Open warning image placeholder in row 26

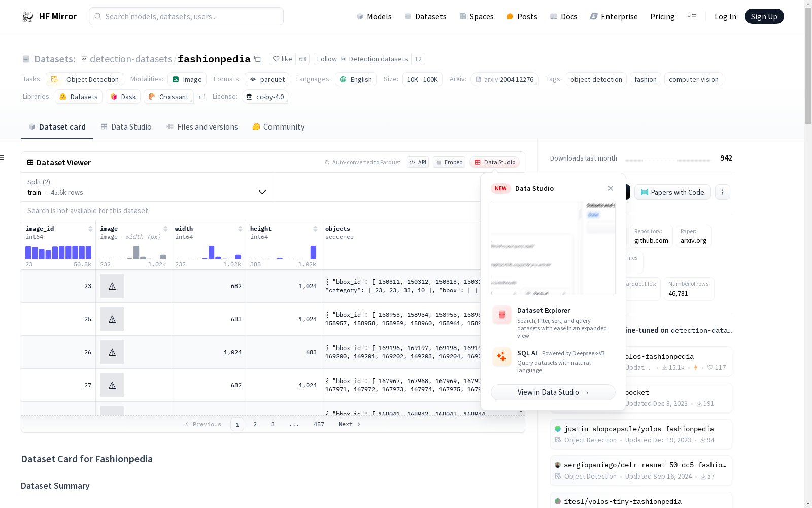click(112, 352)
